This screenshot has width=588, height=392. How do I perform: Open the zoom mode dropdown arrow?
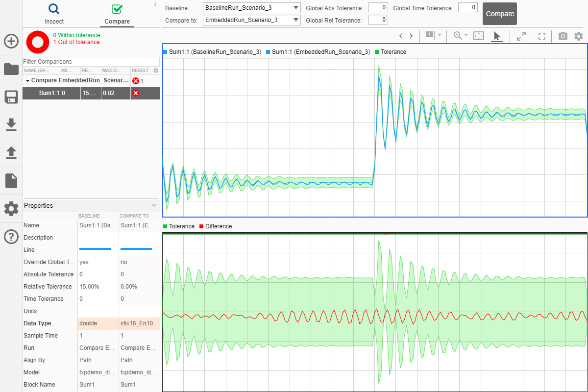(x=466, y=35)
